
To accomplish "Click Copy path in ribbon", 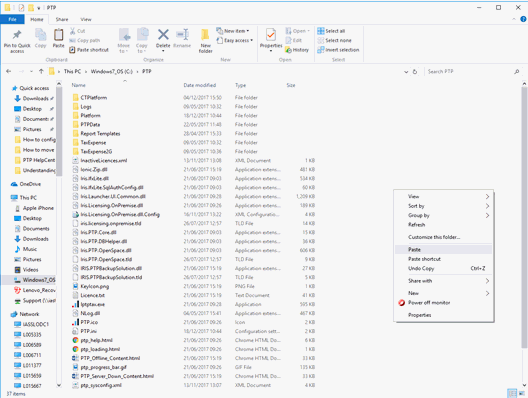I will [85, 40].
